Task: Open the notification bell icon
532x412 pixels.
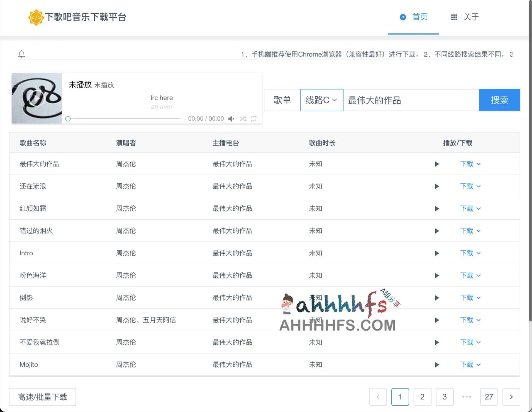Action: pos(22,54)
